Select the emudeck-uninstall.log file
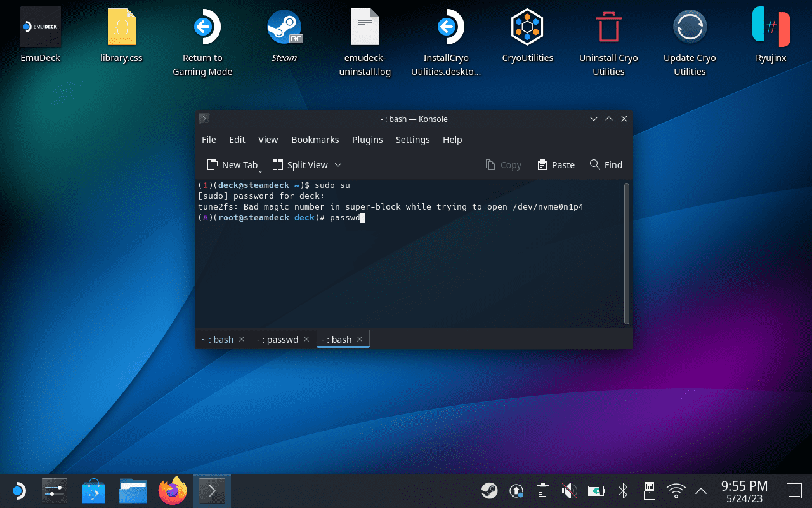The height and width of the screenshot is (508, 812). tap(365, 42)
